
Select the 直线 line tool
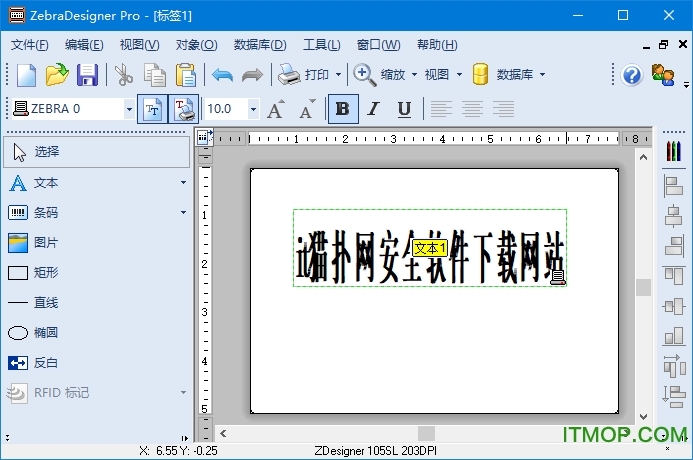pyautogui.click(x=97, y=303)
